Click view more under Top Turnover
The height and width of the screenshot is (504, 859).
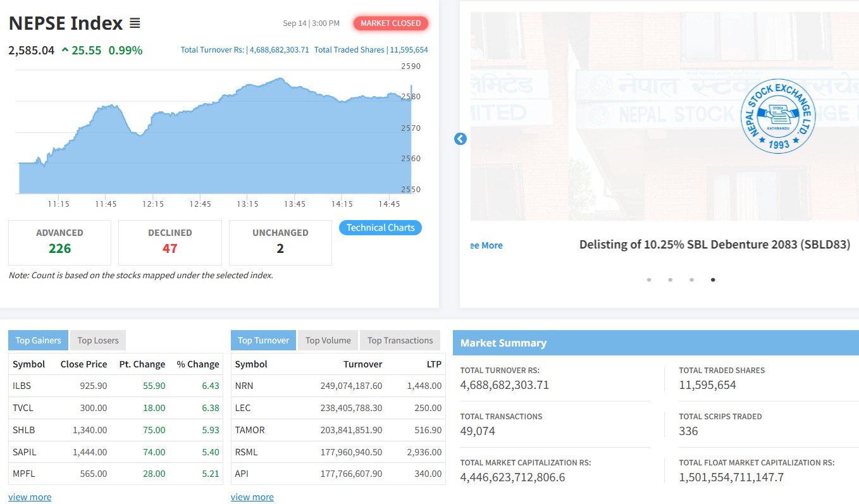pos(252,497)
